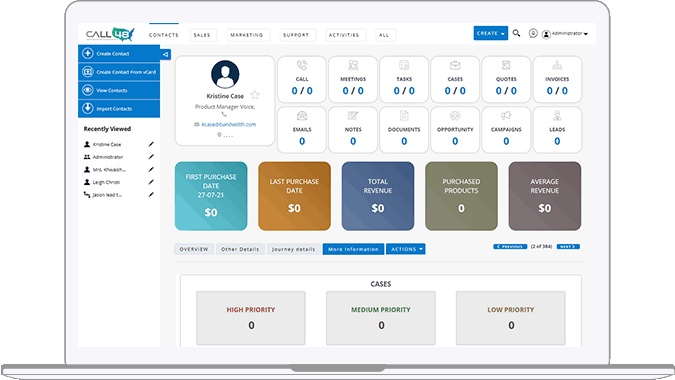Switch to the Journey details tab

(x=294, y=249)
